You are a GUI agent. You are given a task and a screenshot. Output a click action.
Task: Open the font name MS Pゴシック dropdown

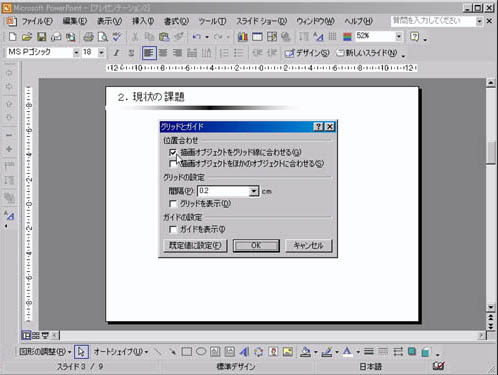76,52
